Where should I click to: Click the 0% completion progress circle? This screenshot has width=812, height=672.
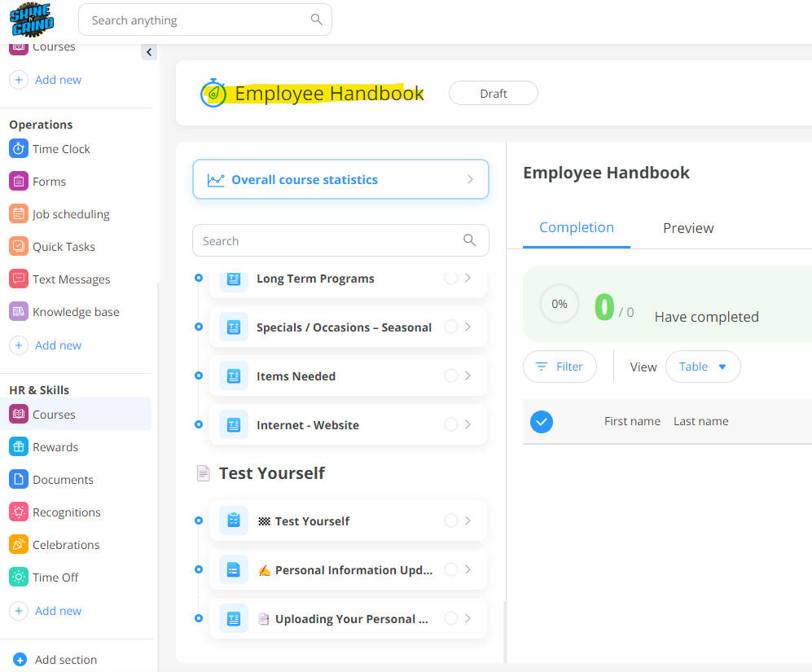pos(560,304)
